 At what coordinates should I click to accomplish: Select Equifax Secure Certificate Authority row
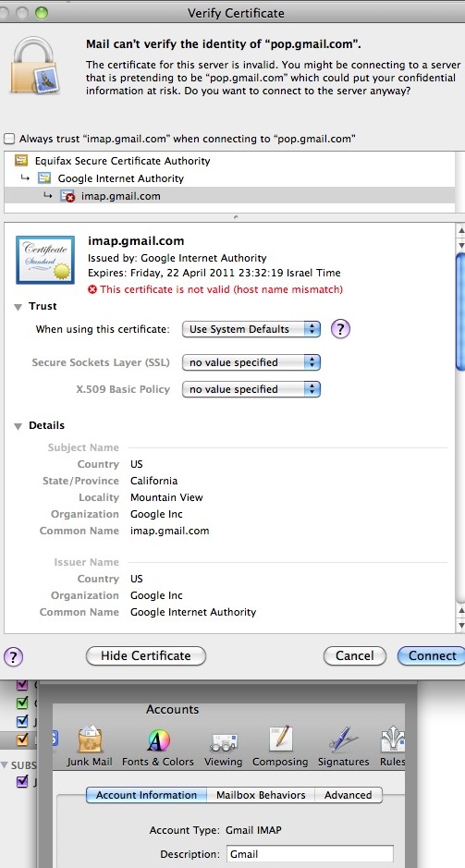pyautogui.click(x=229, y=161)
